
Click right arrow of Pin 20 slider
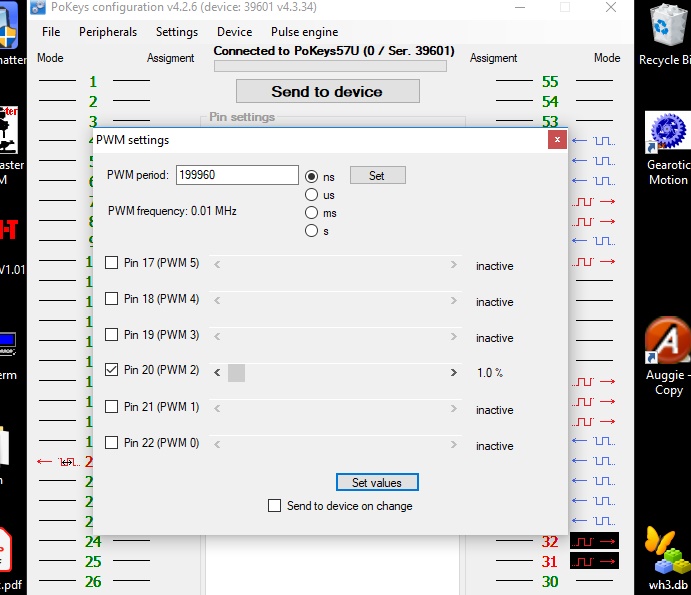click(x=454, y=373)
